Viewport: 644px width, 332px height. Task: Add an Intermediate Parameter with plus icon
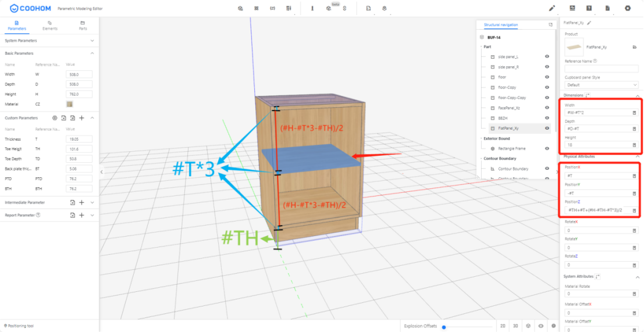[x=81, y=202]
